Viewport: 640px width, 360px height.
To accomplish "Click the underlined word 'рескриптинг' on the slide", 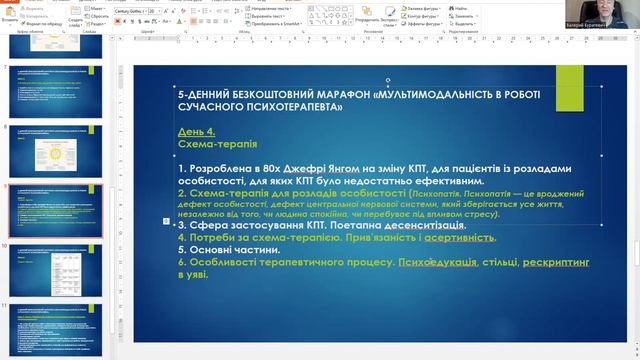I will tap(556, 262).
